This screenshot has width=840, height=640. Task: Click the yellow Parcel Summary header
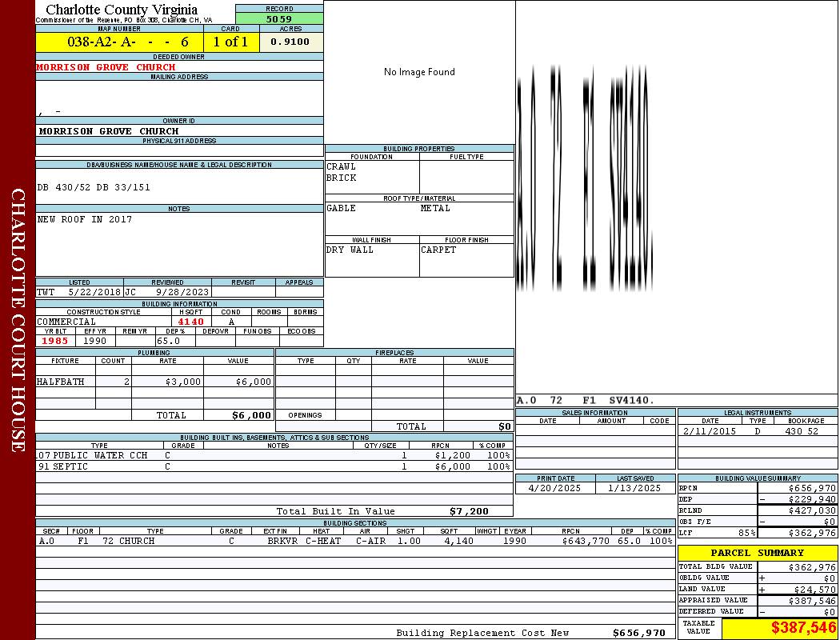[x=757, y=553]
